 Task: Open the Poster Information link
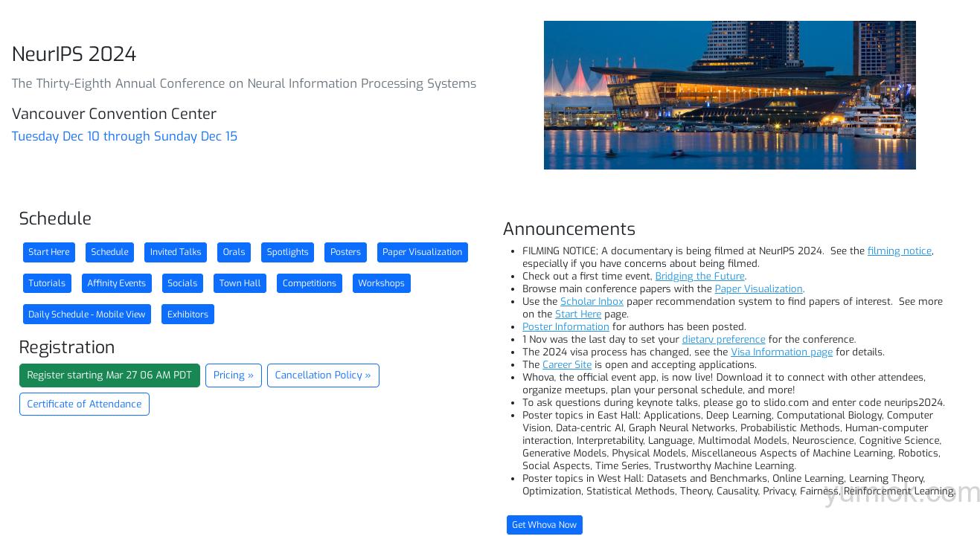pos(566,327)
